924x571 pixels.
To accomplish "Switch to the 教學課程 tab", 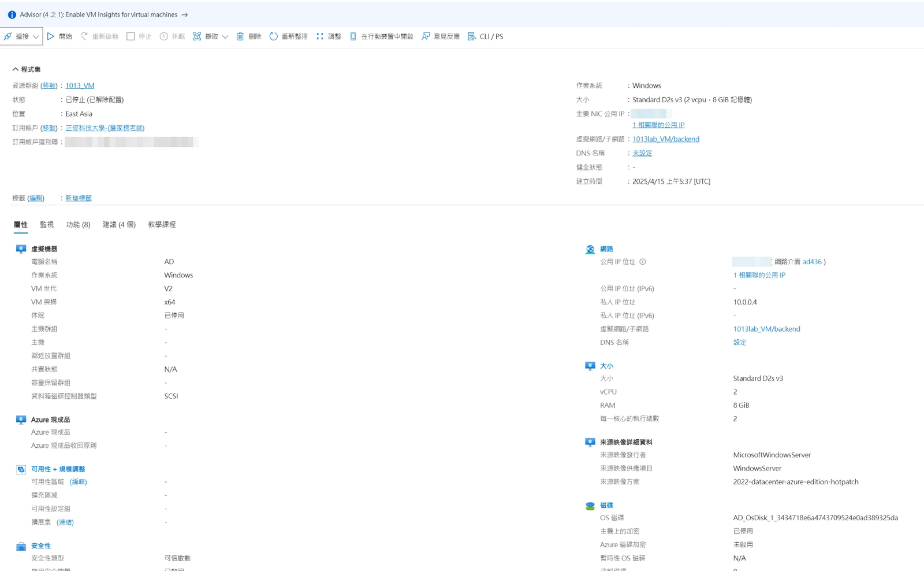I will pyautogui.click(x=162, y=224).
